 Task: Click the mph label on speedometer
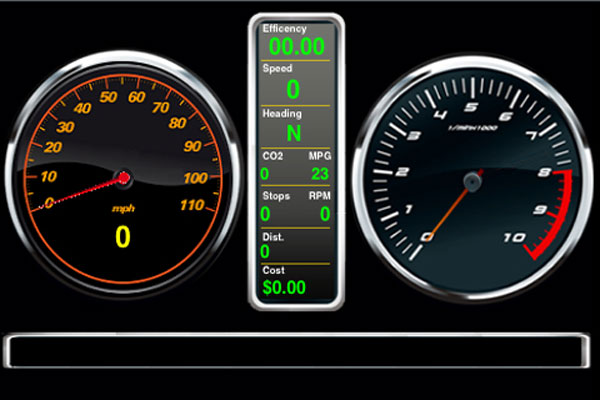[123, 210]
